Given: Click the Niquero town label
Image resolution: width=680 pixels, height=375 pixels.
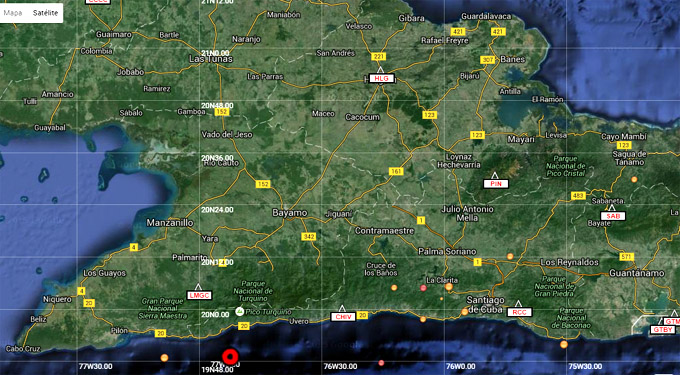Looking at the screenshot, I should point(57,300).
